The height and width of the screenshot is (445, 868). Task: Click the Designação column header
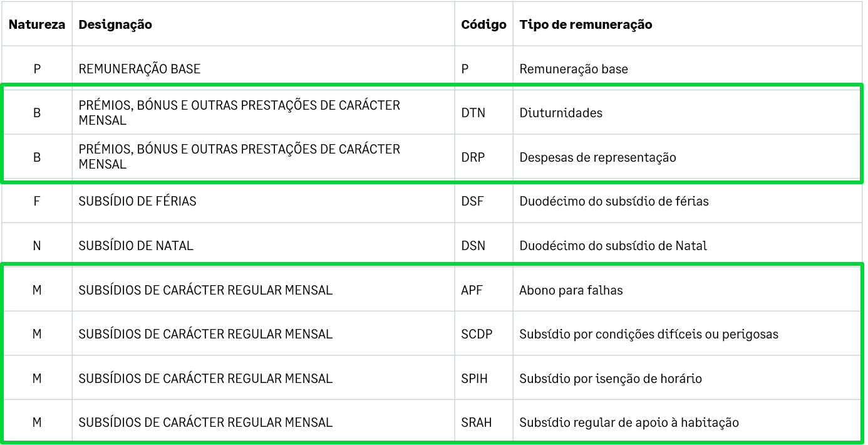(x=264, y=24)
